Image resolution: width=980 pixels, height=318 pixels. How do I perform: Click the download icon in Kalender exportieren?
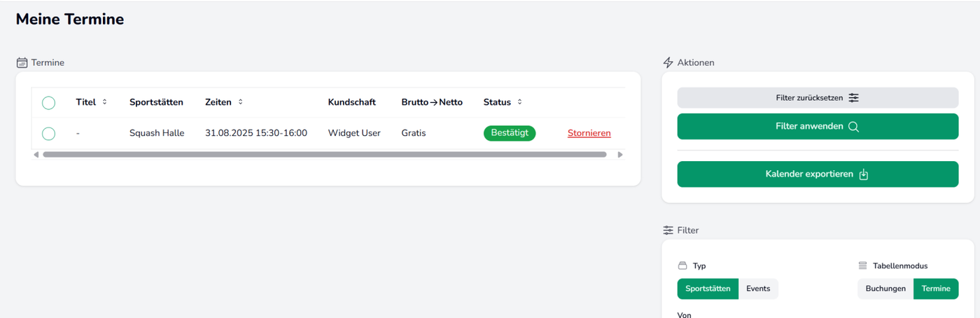pos(864,174)
